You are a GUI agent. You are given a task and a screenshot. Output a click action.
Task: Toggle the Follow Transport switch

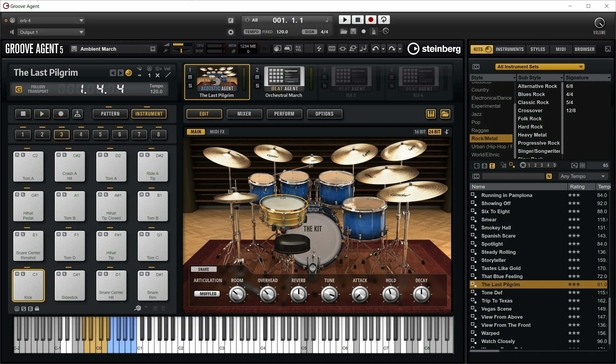coord(19,89)
